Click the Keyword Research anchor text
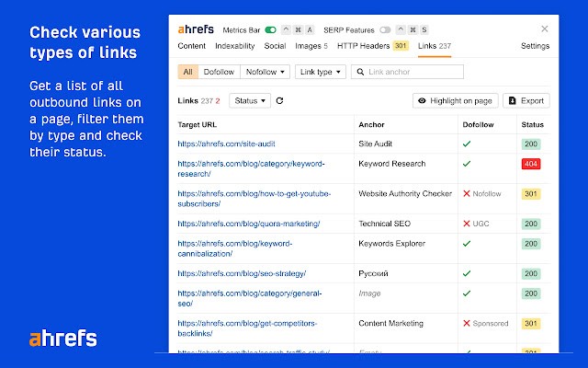Screen dimensions: 588x368 392,164
